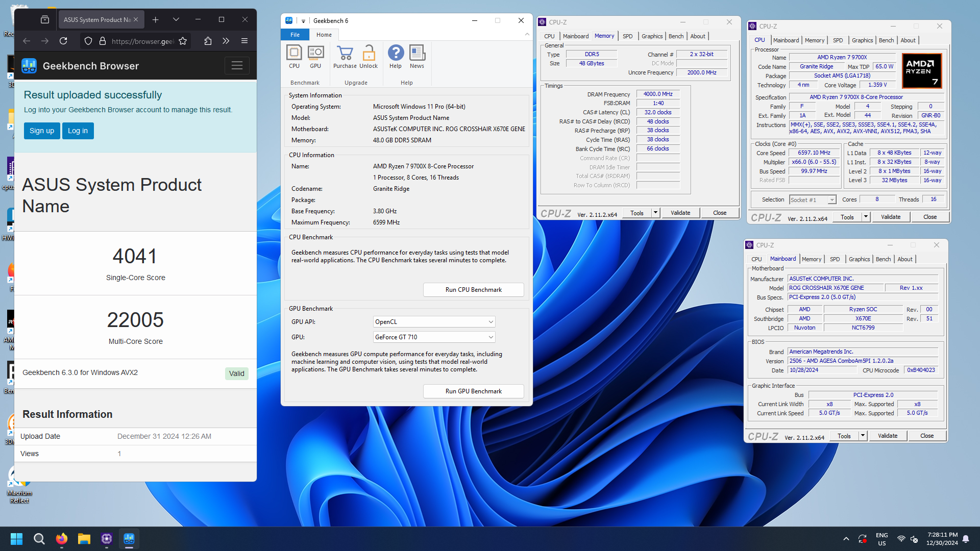Open File Explorer from the taskbar
The image size is (980, 551).
point(84,539)
